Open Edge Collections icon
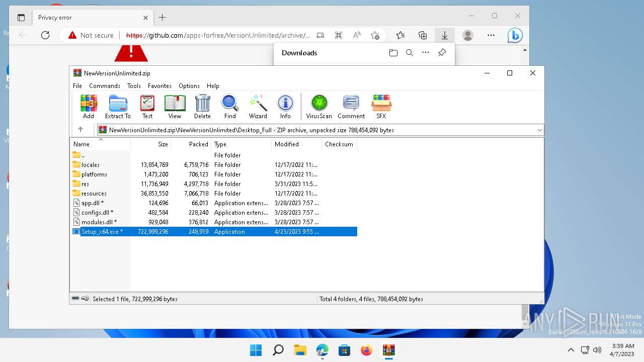 (x=423, y=35)
